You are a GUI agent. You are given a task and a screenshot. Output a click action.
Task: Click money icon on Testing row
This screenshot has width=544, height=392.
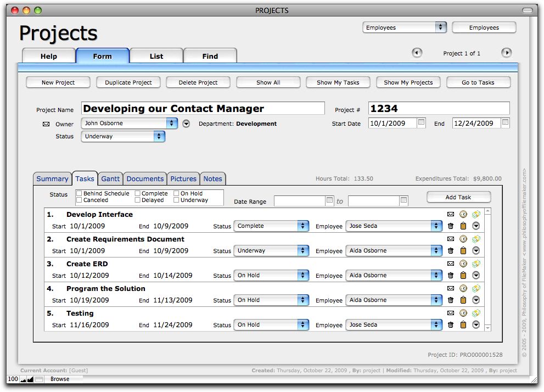[x=476, y=313]
